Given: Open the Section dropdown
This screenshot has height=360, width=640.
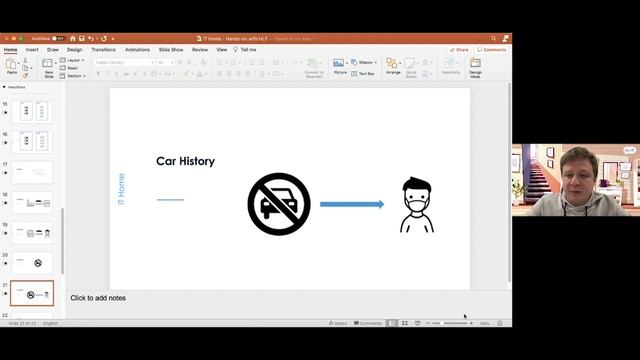Looking at the screenshot, I should point(73,76).
